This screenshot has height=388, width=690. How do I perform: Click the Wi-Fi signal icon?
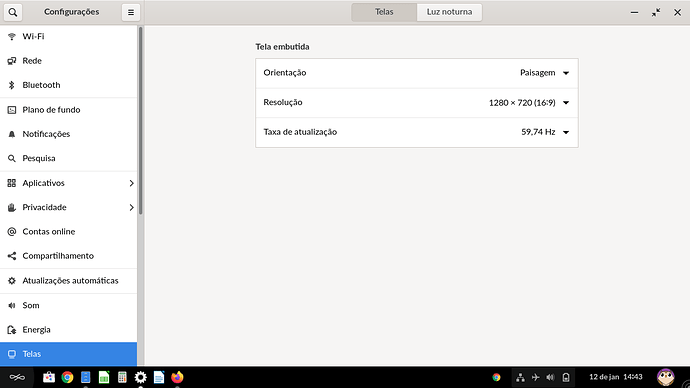(12, 37)
